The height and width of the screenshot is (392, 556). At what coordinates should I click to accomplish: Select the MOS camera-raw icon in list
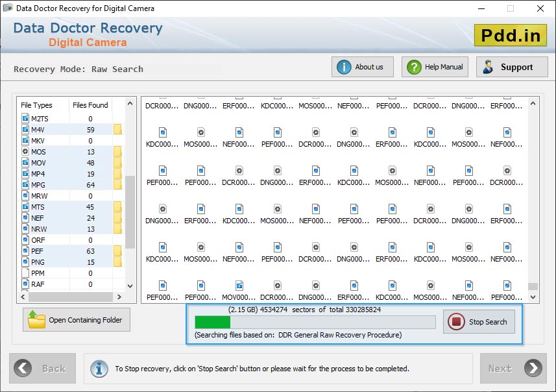(25, 151)
